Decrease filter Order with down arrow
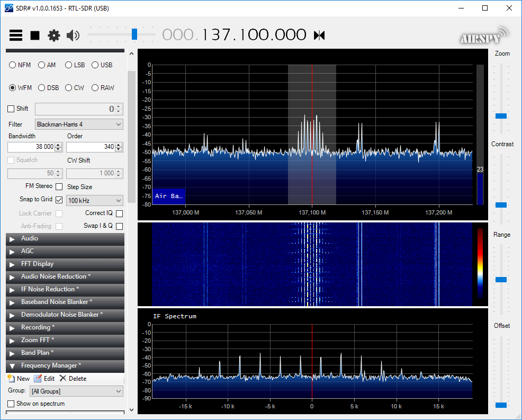Image resolution: width=522 pixels, height=420 pixels. pyautogui.click(x=119, y=149)
